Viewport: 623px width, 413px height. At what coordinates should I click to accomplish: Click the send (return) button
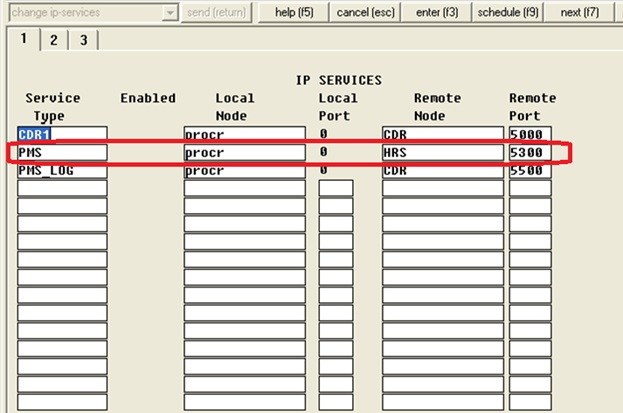(217, 13)
